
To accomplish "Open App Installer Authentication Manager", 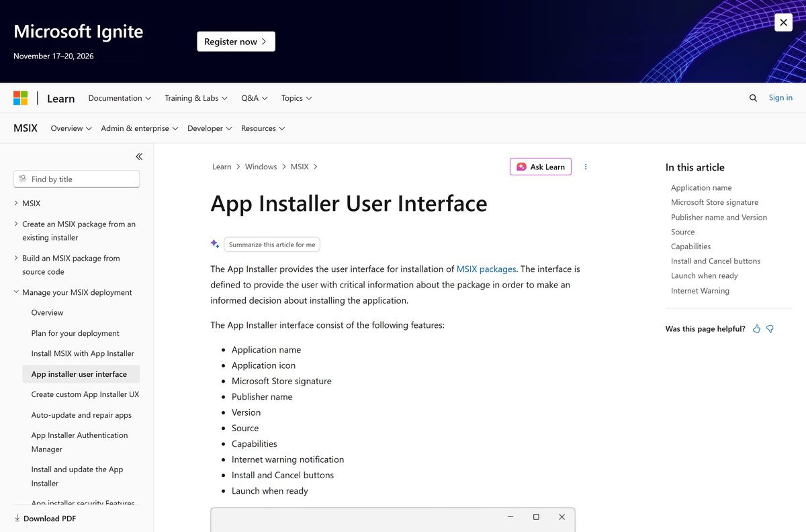I will click(79, 442).
